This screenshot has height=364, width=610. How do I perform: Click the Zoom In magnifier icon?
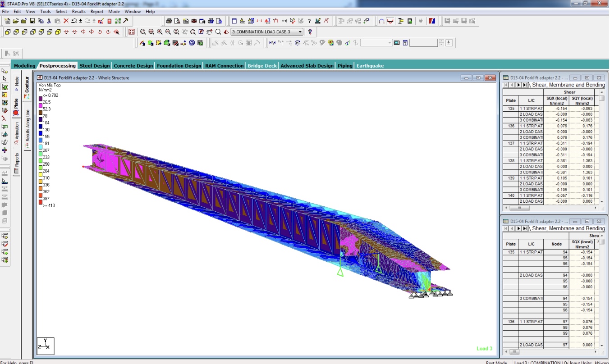click(160, 32)
